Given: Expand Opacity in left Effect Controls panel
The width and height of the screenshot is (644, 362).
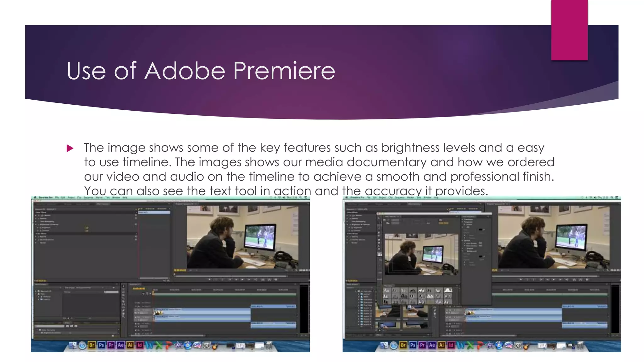Looking at the screenshot, I should tap(36, 218).
